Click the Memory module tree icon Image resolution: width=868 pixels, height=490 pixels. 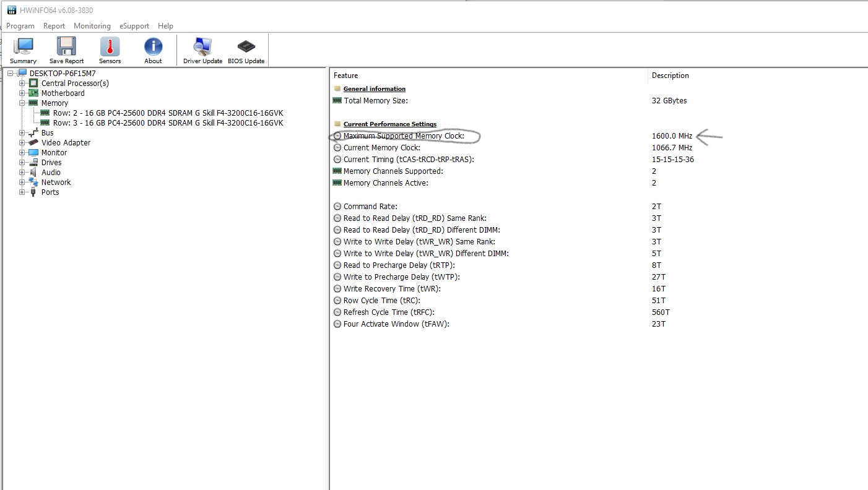pos(33,103)
